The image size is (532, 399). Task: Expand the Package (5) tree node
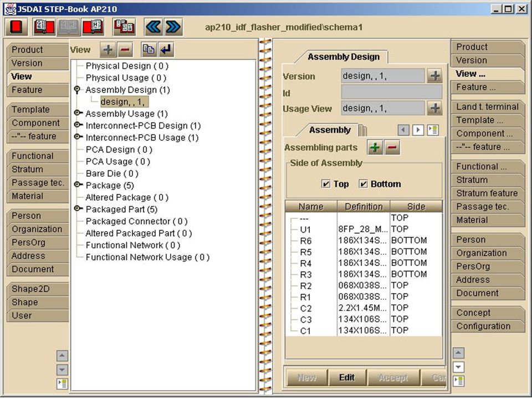point(78,185)
